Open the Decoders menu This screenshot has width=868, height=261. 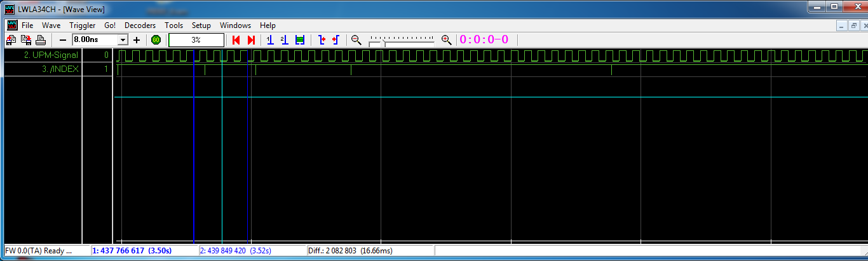[140, 25]
